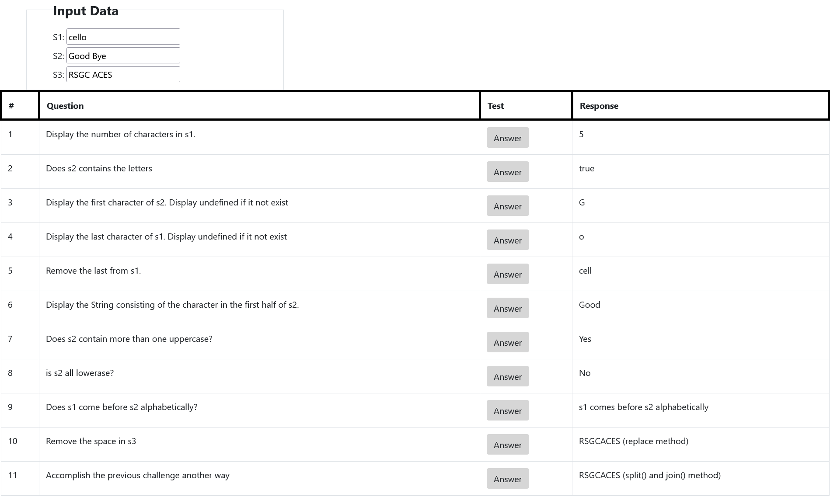The width and height of the screenshot is (830, 504).
Task: Click response 'o' in row 4
Action: (x=581, y=237)
